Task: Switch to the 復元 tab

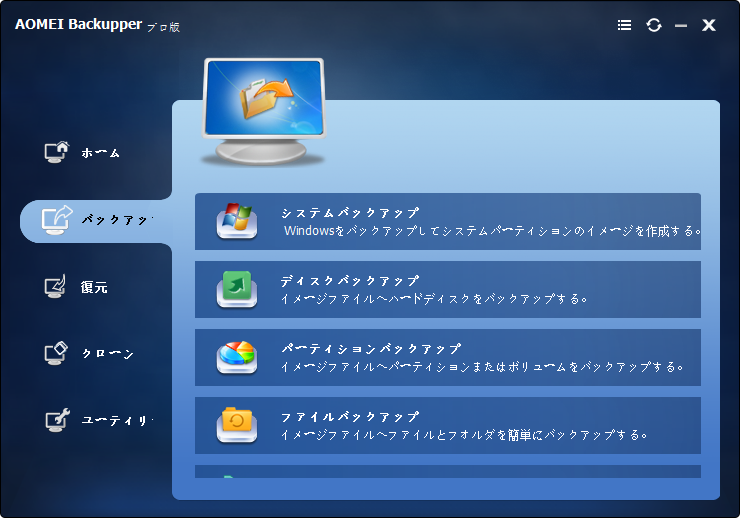Action: (94, 287)
